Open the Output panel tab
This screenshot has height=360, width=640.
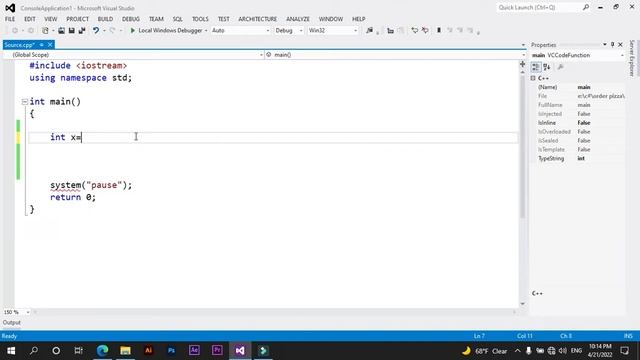tap(11, 322)
